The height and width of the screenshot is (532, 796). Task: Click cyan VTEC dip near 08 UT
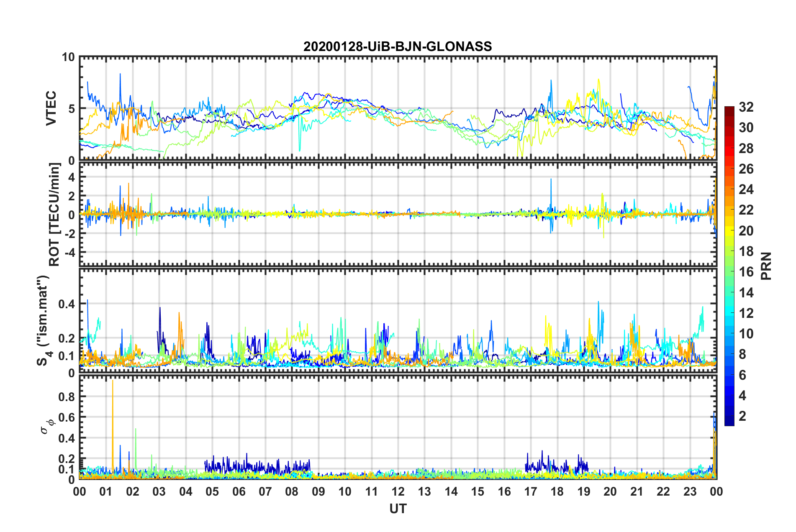(x=299, y=134)
